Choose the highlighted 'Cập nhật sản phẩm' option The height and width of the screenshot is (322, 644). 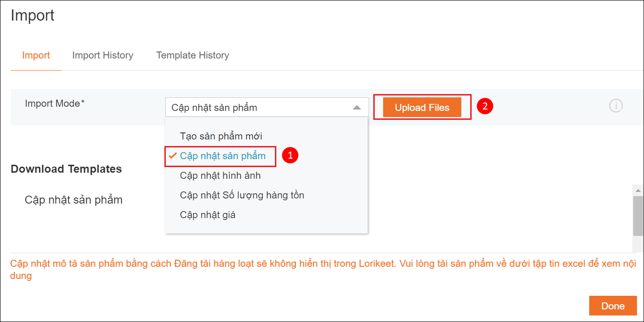tap(222, 156)
